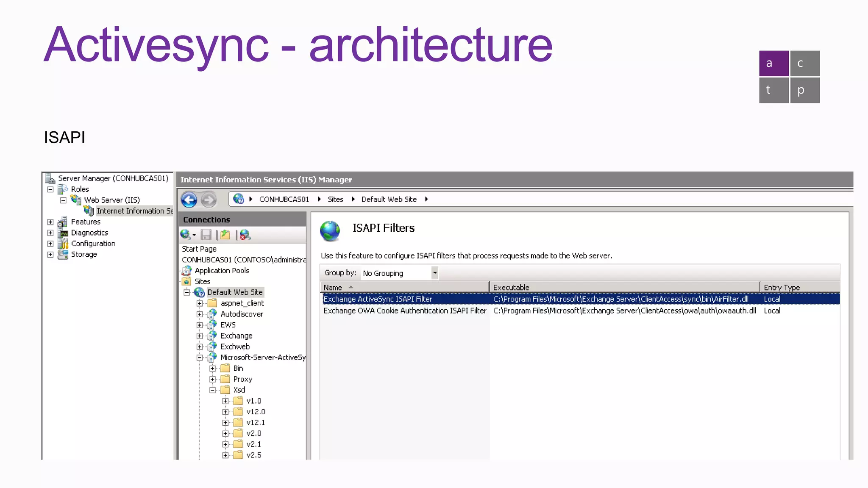
Task: Click the Back navigation arrow button
Action: (189, 200)
